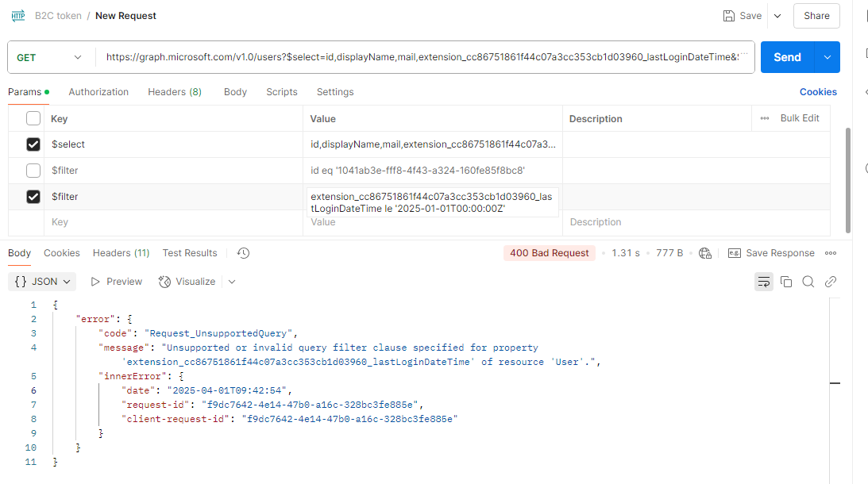
Task: Open the Cookies link
Action: [818, 92]
